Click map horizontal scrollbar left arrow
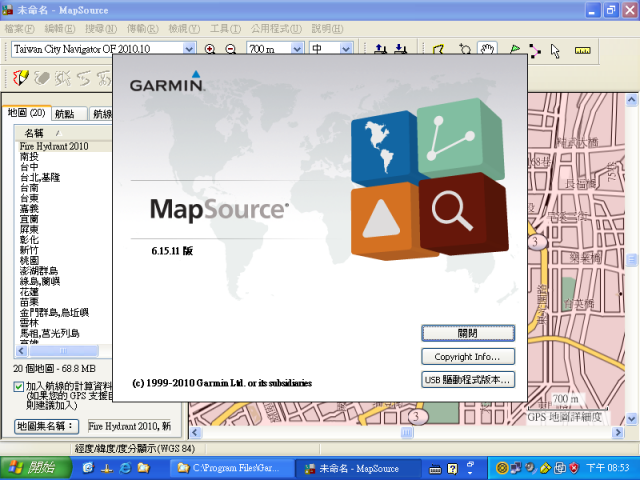640x480 pixels. coord(195,433)
